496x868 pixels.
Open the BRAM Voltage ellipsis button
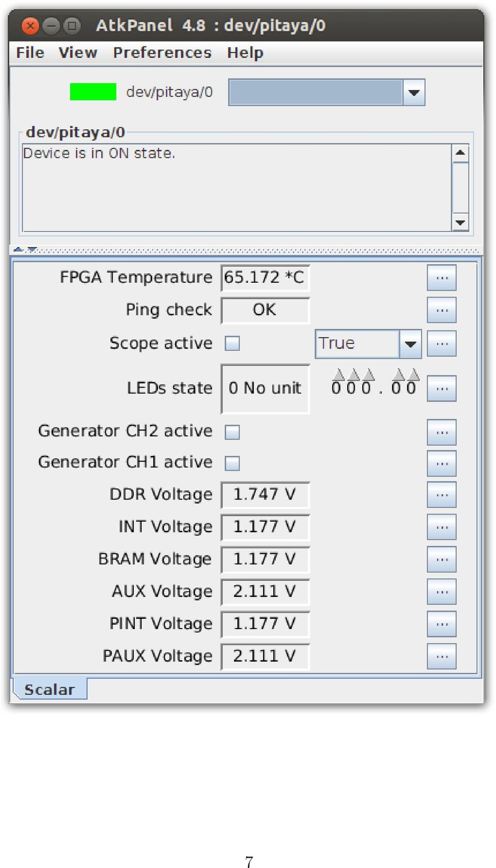click(x=442, y=559)
